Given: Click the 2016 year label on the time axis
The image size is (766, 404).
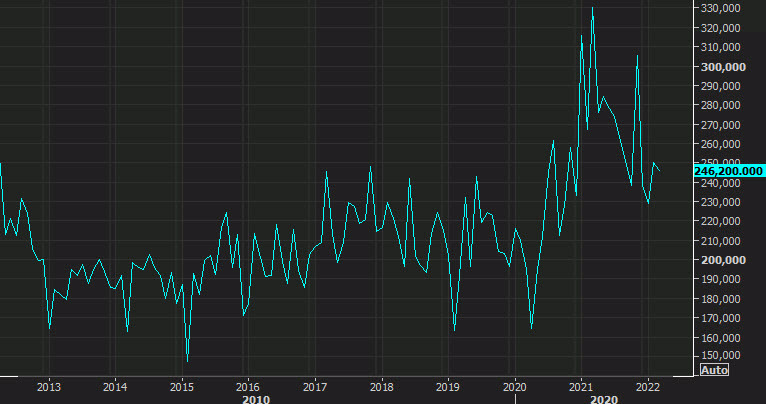Looking at the screenshot, I should (x=248, y=385).
